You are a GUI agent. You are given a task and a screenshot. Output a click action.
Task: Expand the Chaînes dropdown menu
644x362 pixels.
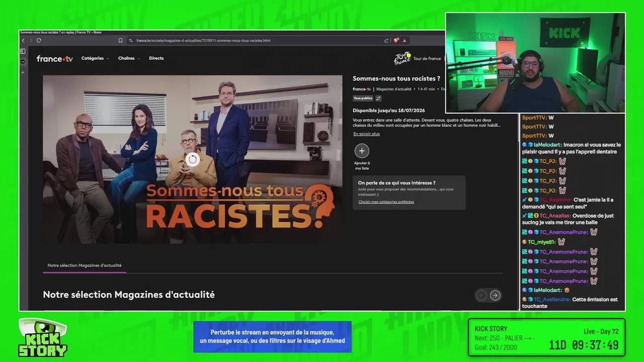point(129,58)
